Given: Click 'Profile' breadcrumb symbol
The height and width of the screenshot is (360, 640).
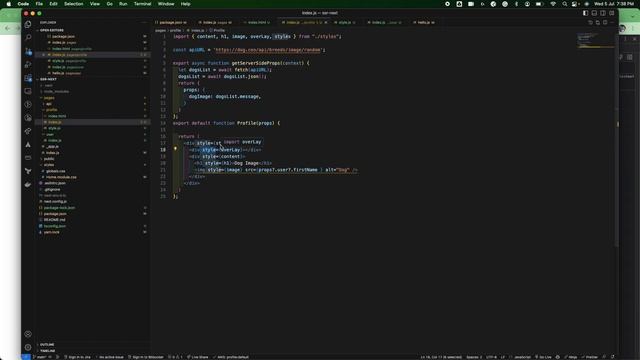Looking at the screenshot, I should click(x=217, y=30).
